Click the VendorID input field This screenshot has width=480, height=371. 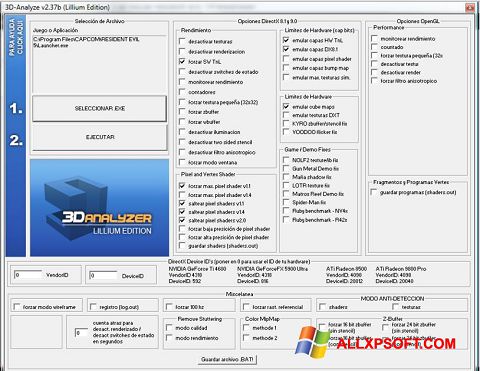(28, 275)
